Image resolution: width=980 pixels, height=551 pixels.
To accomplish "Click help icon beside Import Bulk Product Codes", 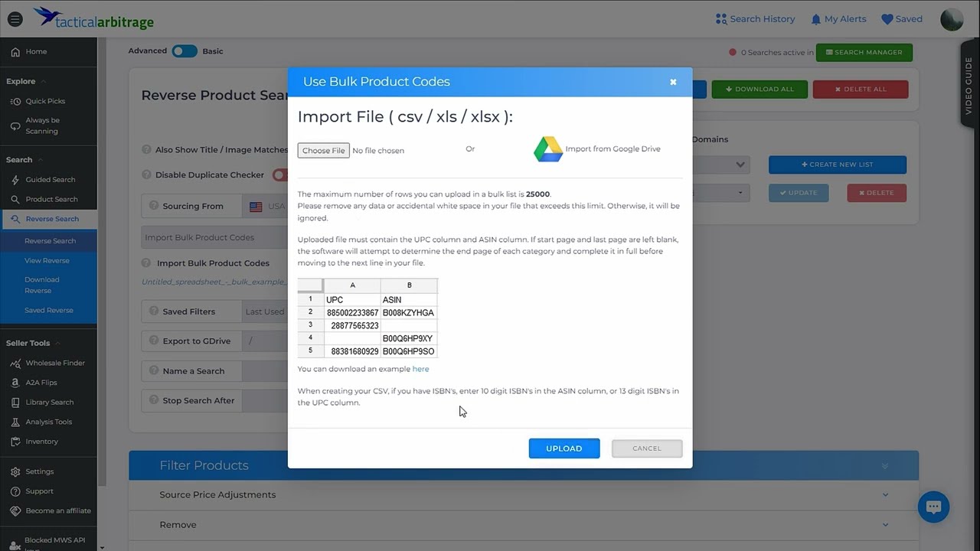I will pyautogui.click(x=147, y=262).
